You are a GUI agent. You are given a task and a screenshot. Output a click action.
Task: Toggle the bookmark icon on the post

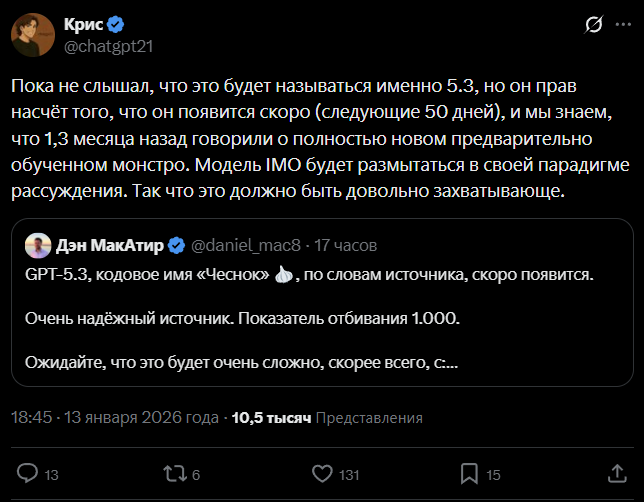tap(468, 473)
